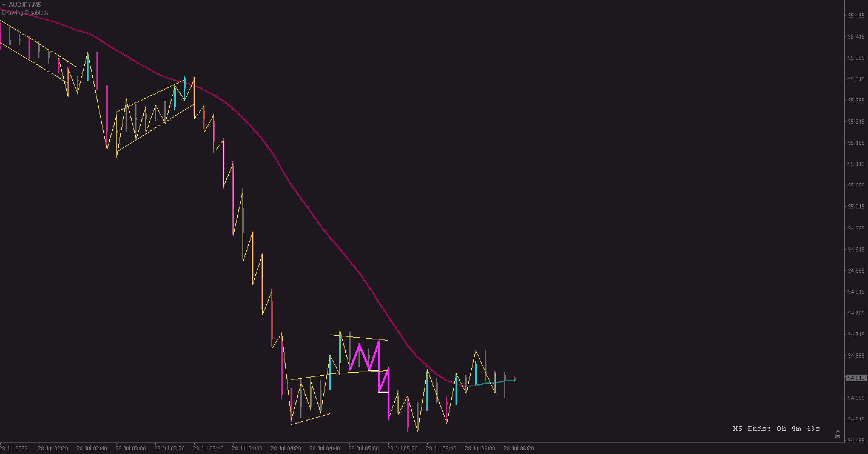
Task: Select the 28 Jul 04:00 time label
Action: click(x=247, y=448)
